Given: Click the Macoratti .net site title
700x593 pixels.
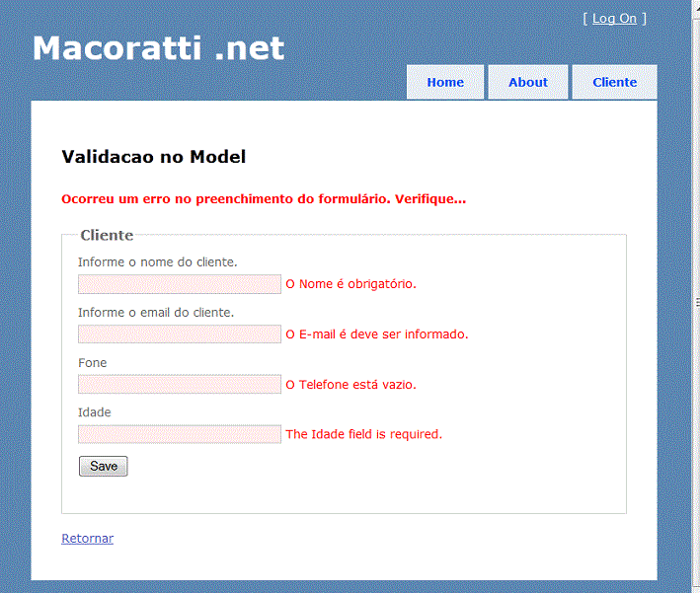Looking at the screenshot, I should point(159,48).
